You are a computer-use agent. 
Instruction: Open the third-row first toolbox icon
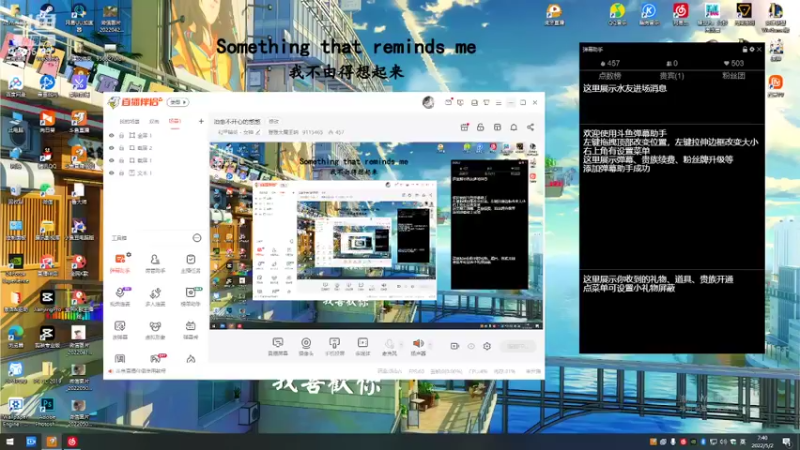tap(120, 330)
